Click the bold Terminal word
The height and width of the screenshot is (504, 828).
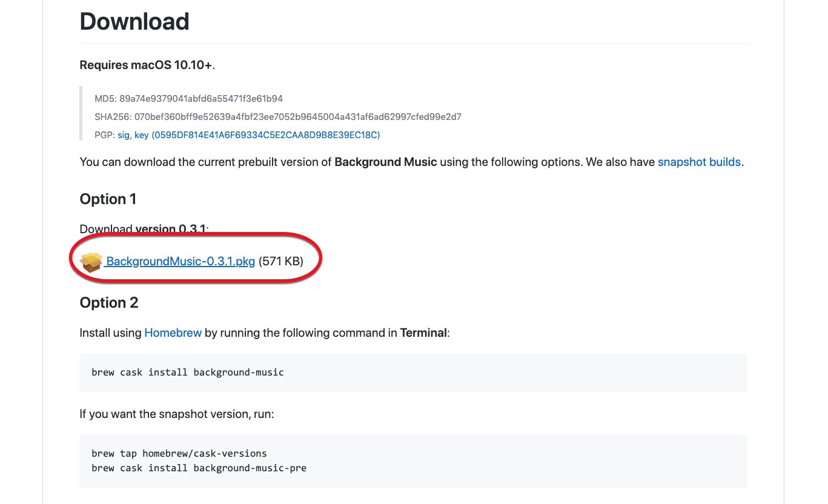click(423, 333)
